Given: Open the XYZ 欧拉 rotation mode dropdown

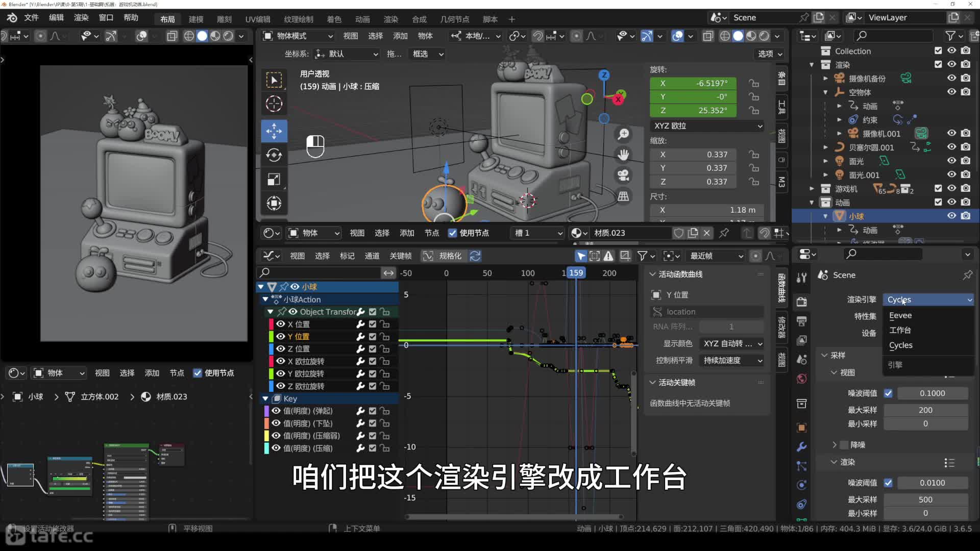Looking at the screenshot, I should [707, 126].
